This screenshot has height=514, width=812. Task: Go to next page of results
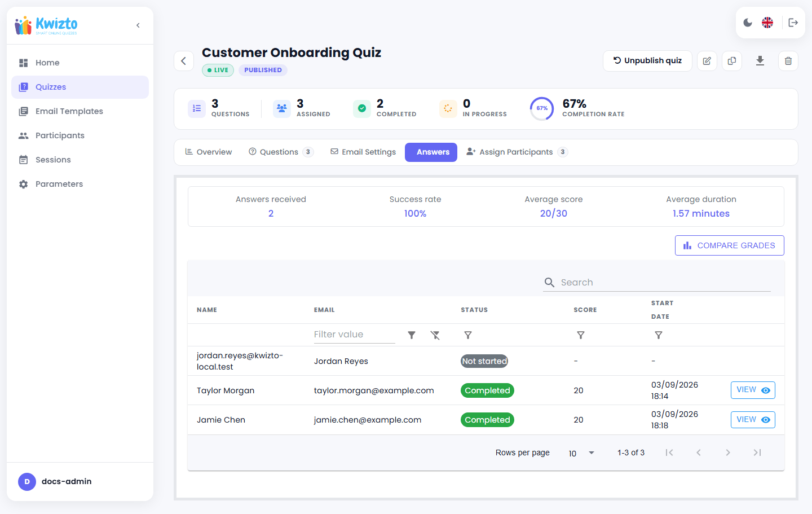(728, 453)
